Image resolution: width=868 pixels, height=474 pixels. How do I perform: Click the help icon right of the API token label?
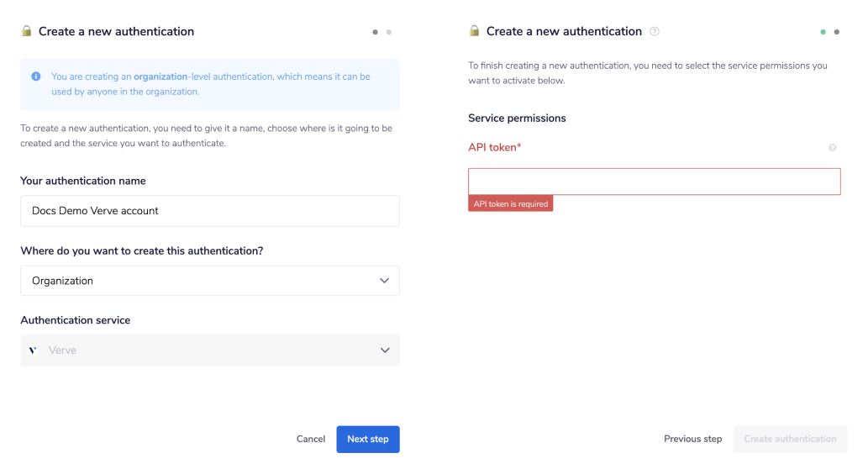[x=833, y=148]
